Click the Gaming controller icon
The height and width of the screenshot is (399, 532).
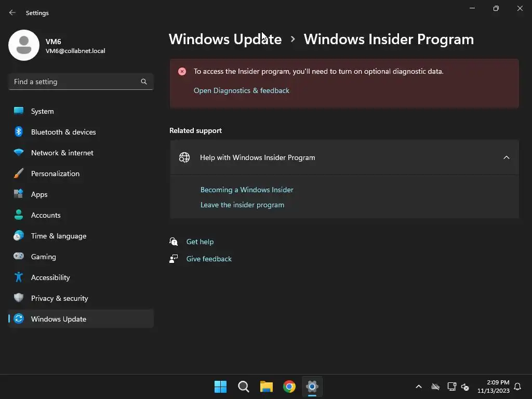point(19,256)
